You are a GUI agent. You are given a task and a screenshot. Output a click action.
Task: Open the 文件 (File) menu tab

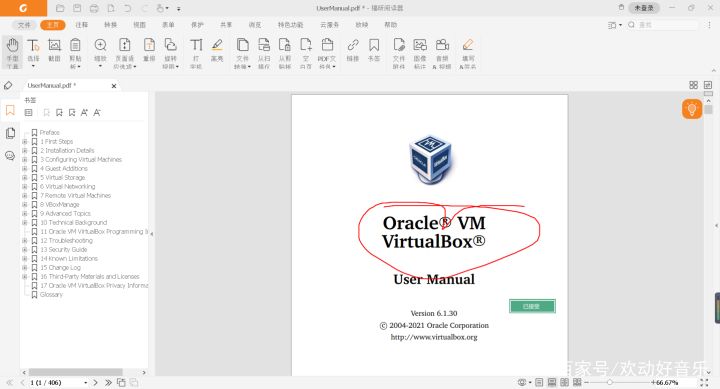(24, 25)
